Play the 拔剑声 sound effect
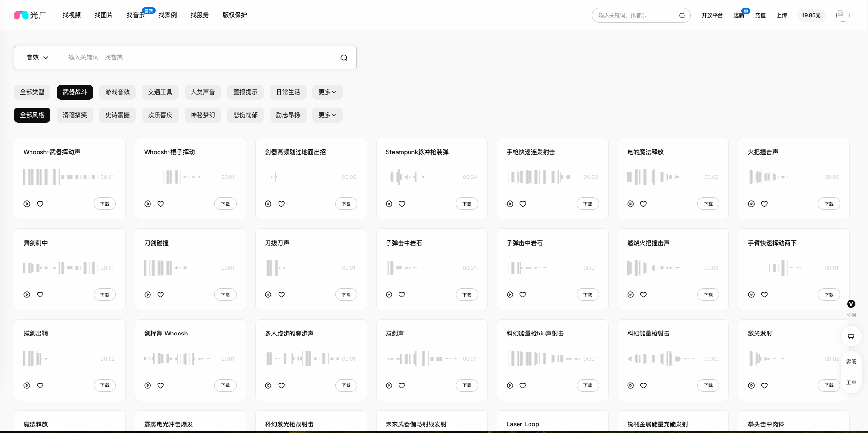 click(x=389, y=385)
